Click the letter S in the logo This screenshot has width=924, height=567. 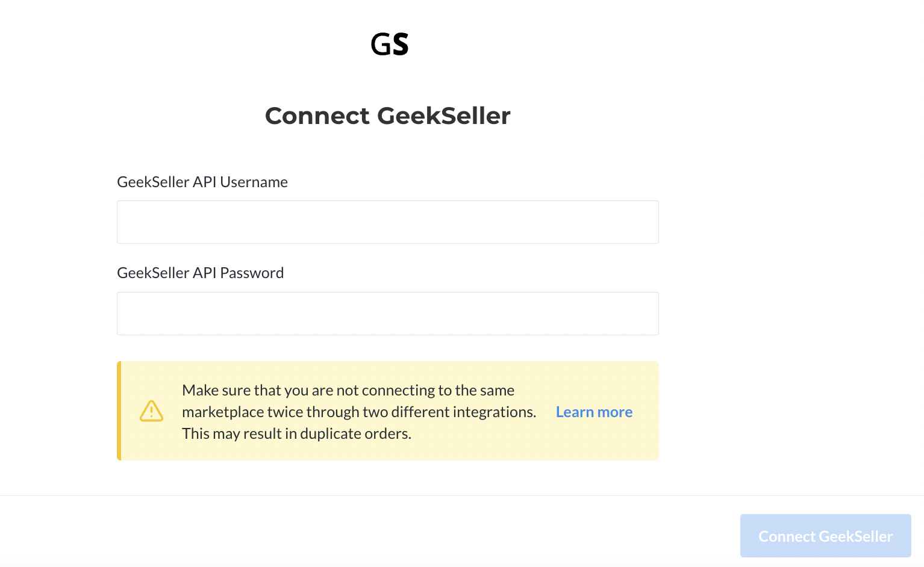[401, 44]
